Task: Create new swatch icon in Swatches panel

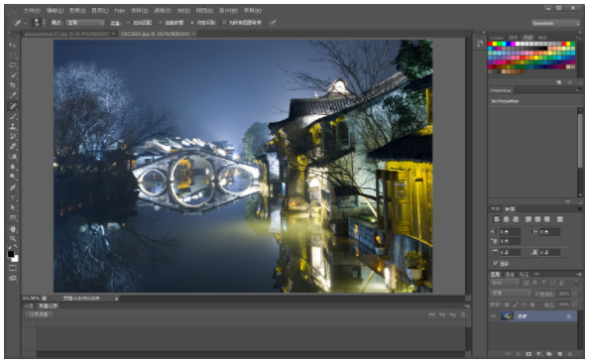Action: click(x=559, y=82)
